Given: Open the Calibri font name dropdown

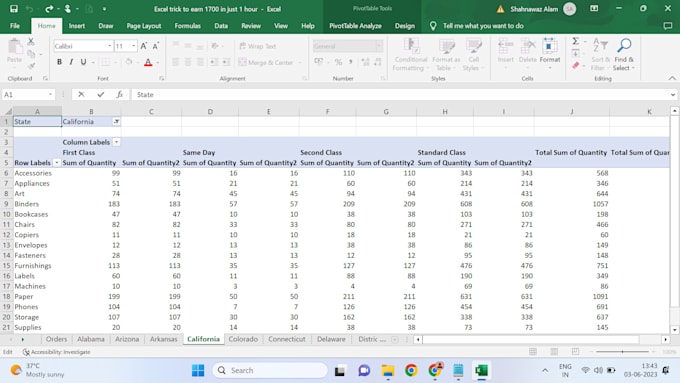Looking at the screenshot, I should coord(110,46).
